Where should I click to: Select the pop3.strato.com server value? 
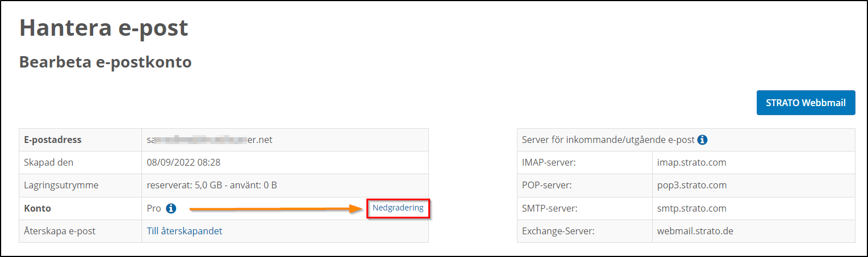pyautogui.click(x=691, y=186)
